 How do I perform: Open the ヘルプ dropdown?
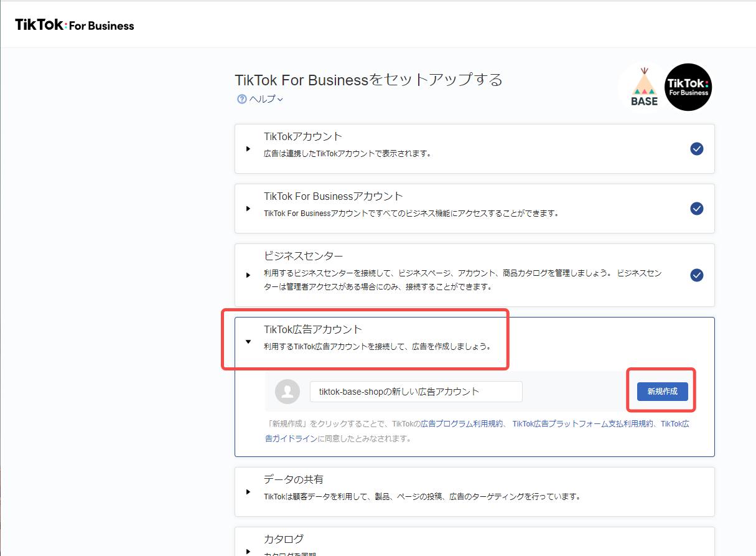(x=266, y=99)
